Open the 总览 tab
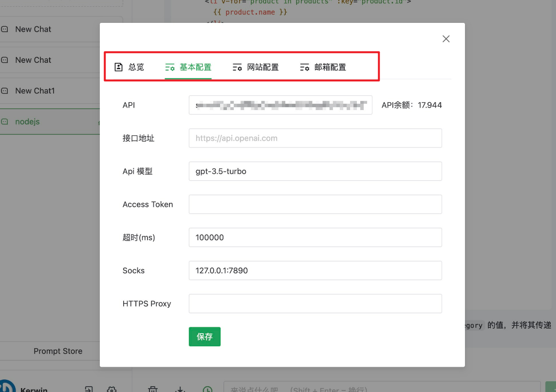Image resolution: width=556 pixels, height=392 pixels. (130, 68)
